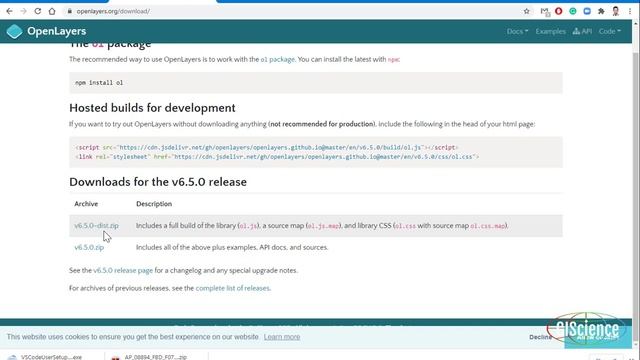The height and width of the screenshot is (360, 640).
Task: Click the address bar URL
Action: click(113, 11)
